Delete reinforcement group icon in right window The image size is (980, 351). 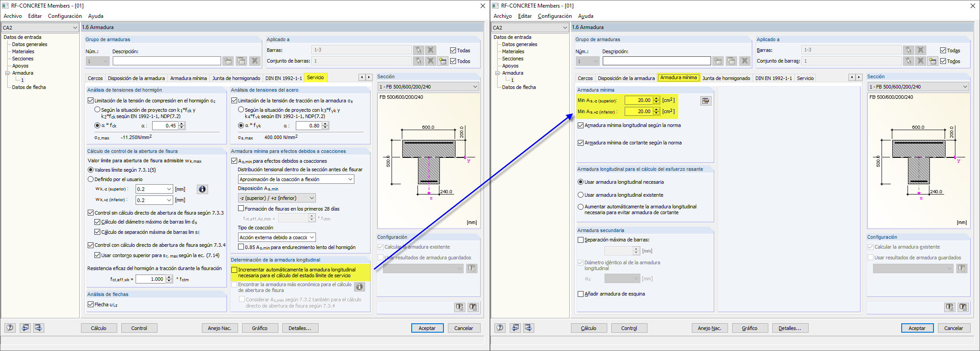coord(745,61)
